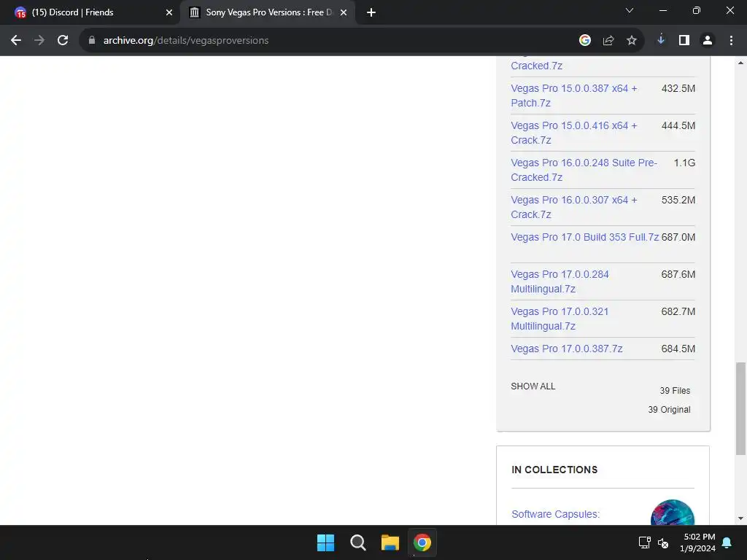Click the browser forward arrow

tap(39, 41)
